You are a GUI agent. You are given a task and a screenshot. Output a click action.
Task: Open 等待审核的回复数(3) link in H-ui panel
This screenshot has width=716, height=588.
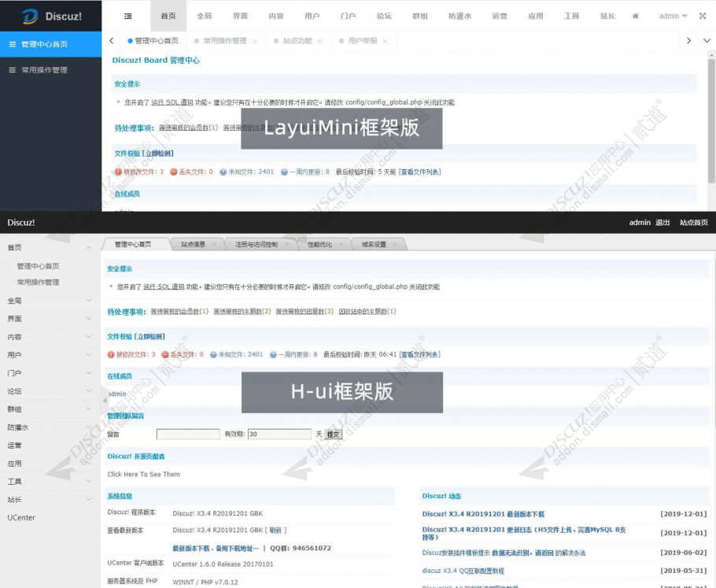pyautogui.click(x=304, y=311)
